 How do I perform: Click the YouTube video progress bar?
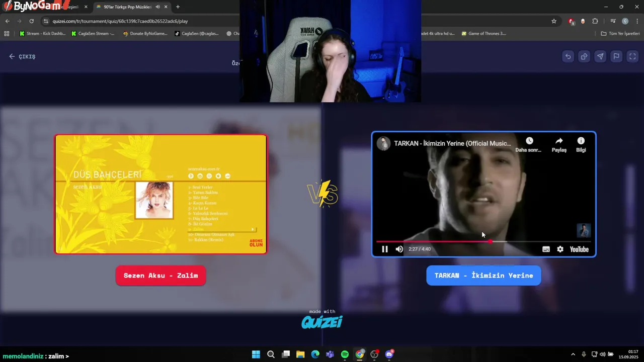pos(484,242)
